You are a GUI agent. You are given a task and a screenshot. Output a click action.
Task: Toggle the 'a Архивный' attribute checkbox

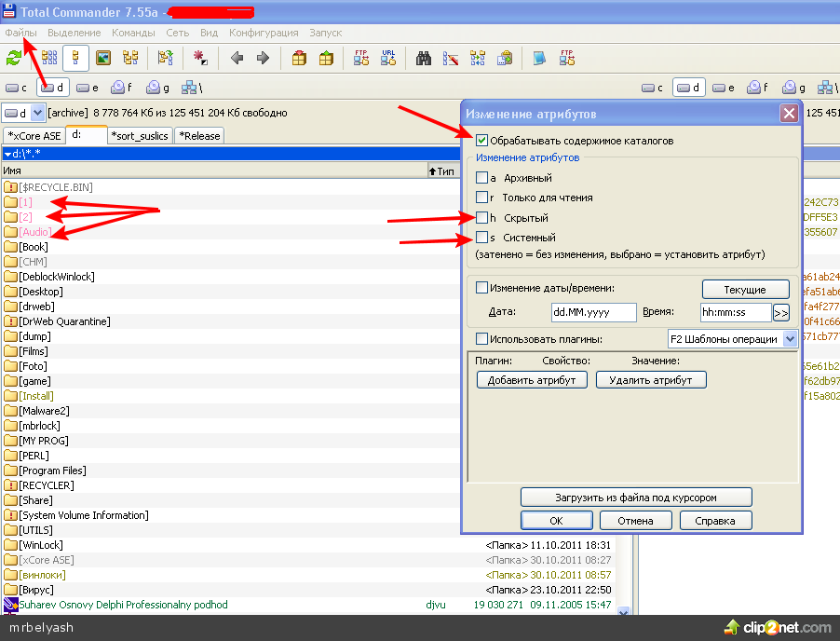click(481, 177)
